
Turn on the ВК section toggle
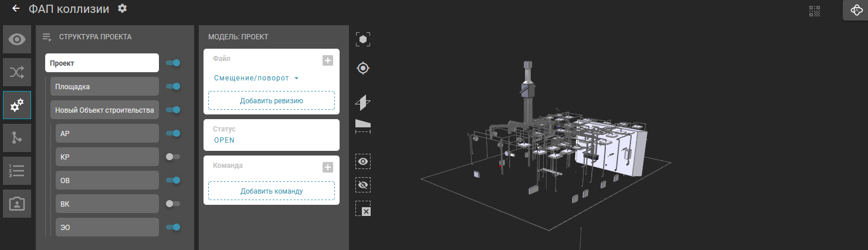tap(173, 204)
